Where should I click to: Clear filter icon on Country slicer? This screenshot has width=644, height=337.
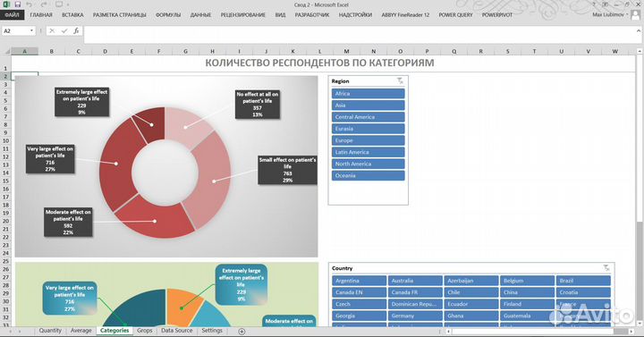pos(606,268)
